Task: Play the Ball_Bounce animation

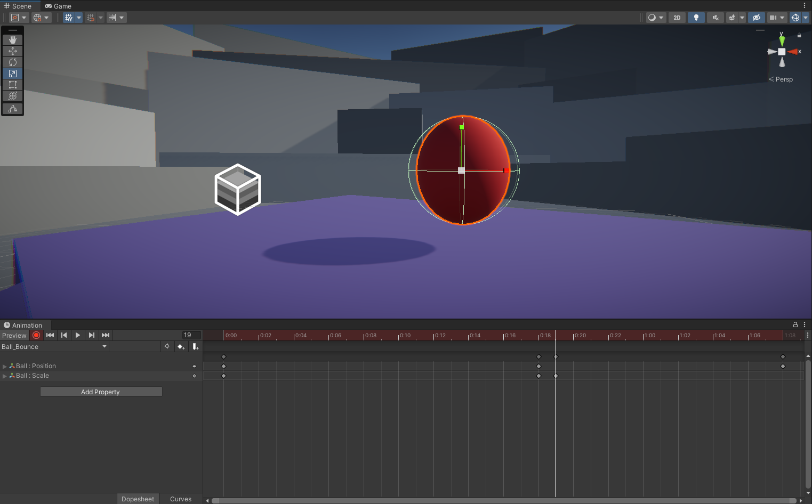Action: coord(78,335)
